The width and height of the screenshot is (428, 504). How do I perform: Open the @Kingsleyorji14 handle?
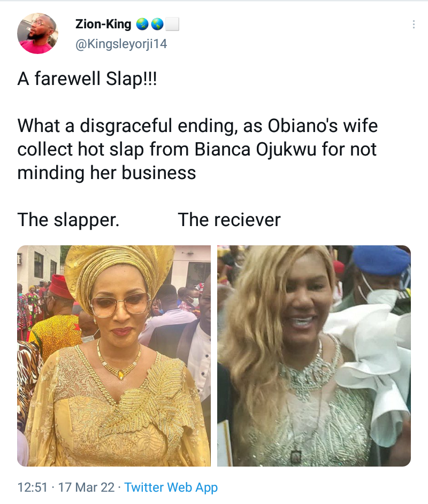pyautogui.click(x=121, y=44)
